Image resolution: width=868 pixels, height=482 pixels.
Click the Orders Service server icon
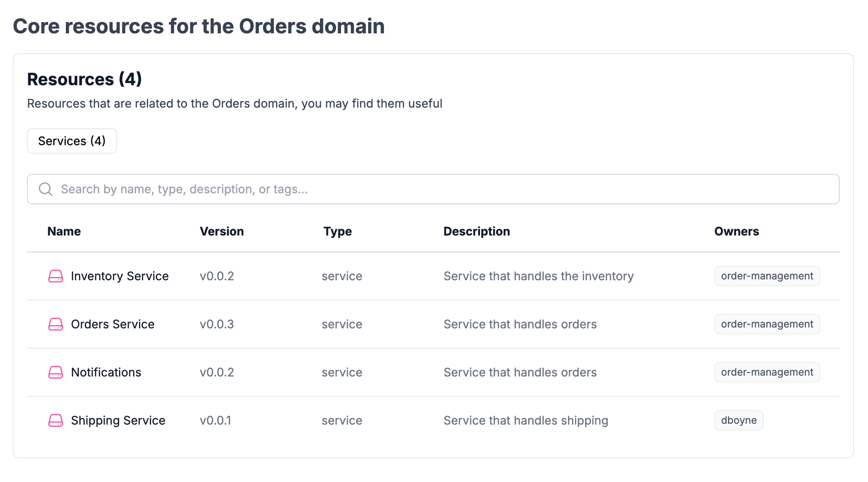[56, 324]
